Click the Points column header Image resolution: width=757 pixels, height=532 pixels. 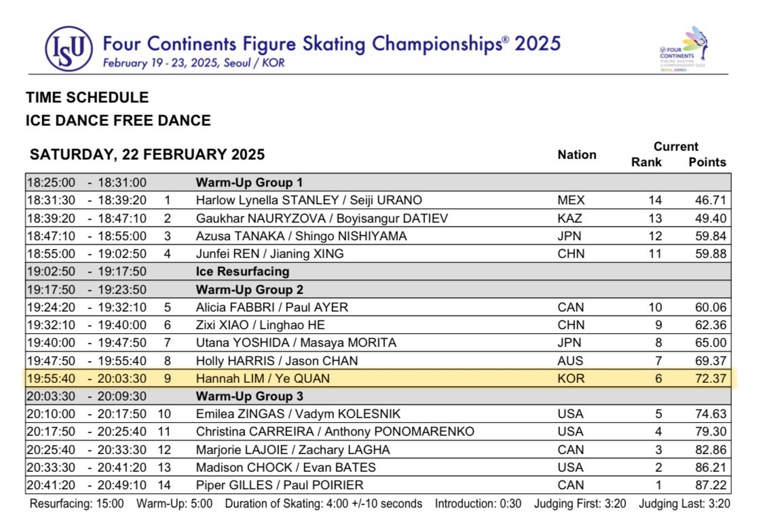pos(707,162)
